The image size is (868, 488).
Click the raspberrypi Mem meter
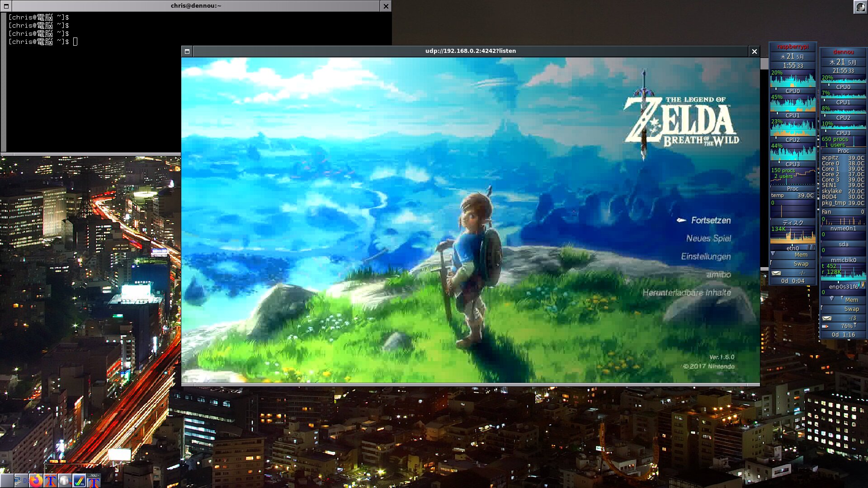tap(793, 255)
